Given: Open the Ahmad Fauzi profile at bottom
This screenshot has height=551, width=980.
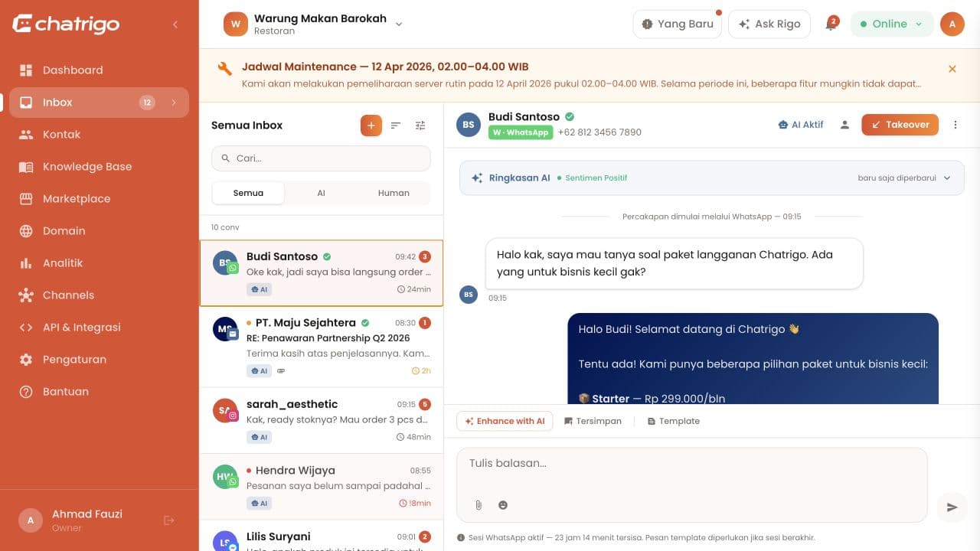Looking at the screenshot, I should (86, 520).
